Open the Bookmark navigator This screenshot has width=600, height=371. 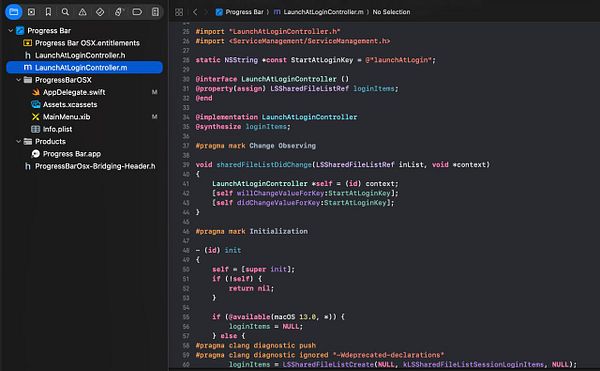point(48,12)
